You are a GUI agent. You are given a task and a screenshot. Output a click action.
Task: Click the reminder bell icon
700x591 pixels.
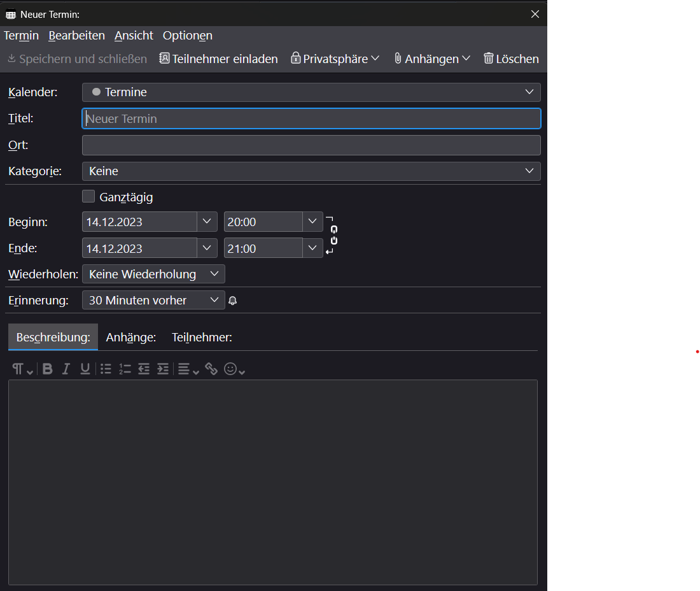click(x=233, y=301)
